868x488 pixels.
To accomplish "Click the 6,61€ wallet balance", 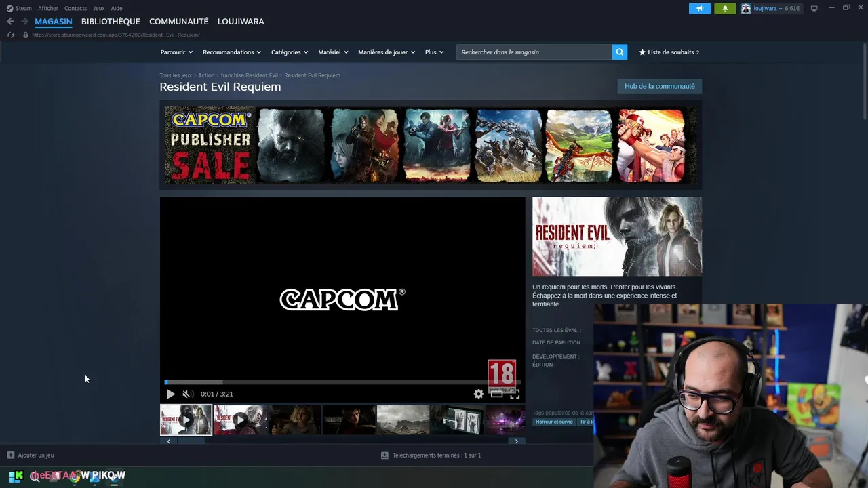I will tap(792, 8).
